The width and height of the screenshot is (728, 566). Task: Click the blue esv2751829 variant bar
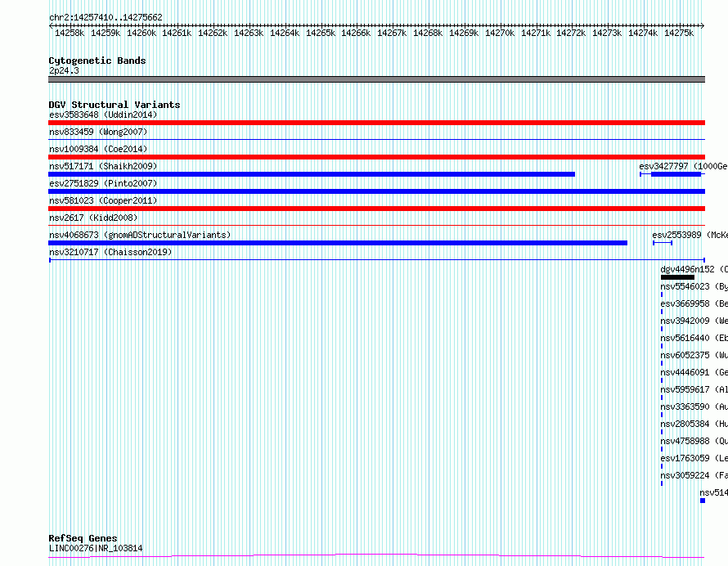coord(376,191)
